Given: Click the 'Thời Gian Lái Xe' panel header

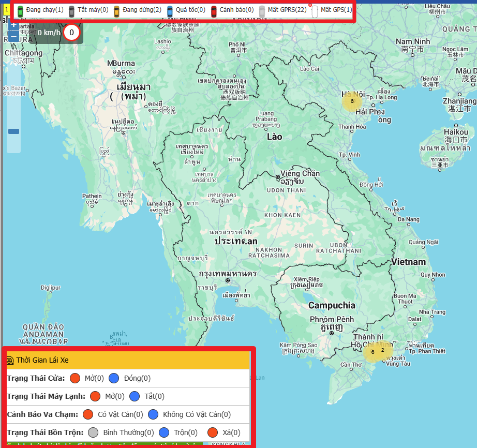Looking at the screenshot, I should coord(128,361).
